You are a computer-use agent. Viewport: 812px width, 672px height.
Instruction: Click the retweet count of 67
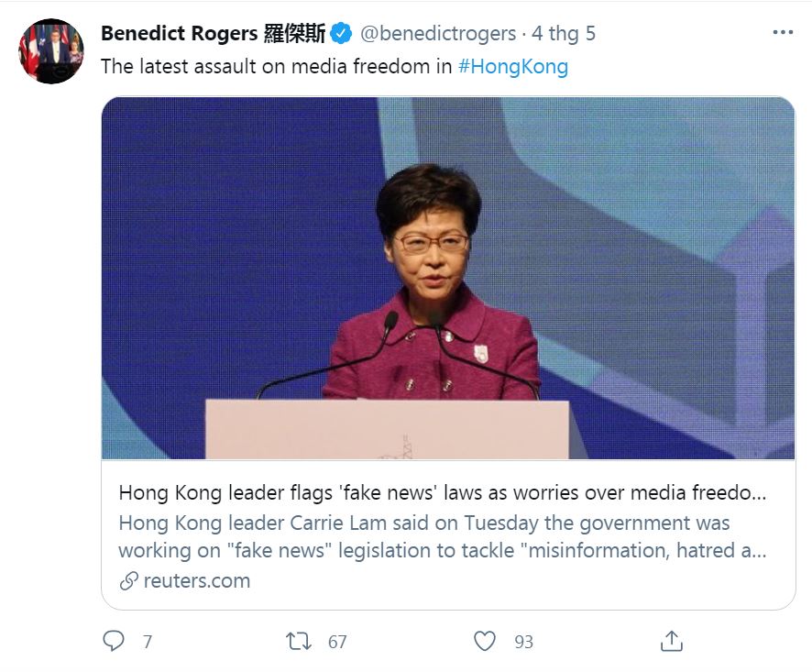click(337, 642)
